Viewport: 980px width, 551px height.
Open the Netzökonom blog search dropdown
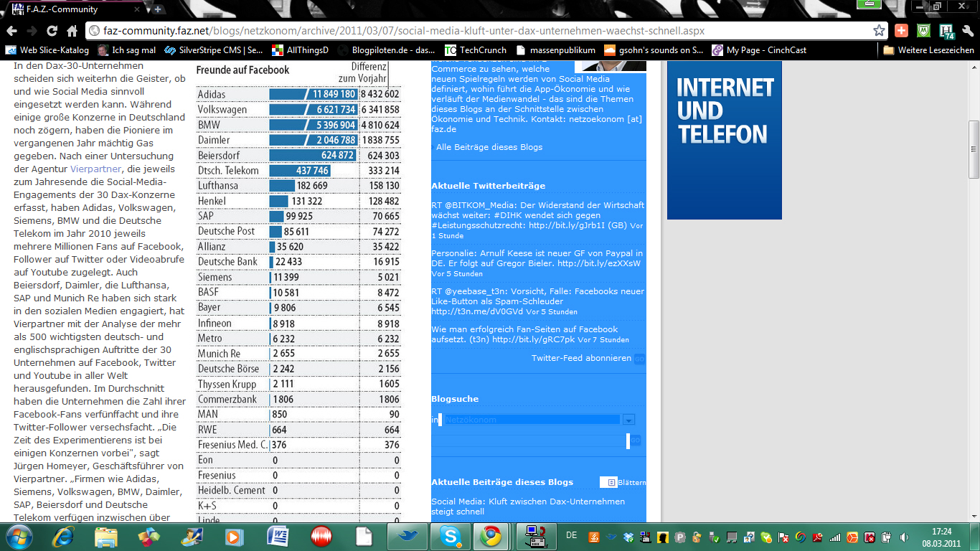point(628,420)
